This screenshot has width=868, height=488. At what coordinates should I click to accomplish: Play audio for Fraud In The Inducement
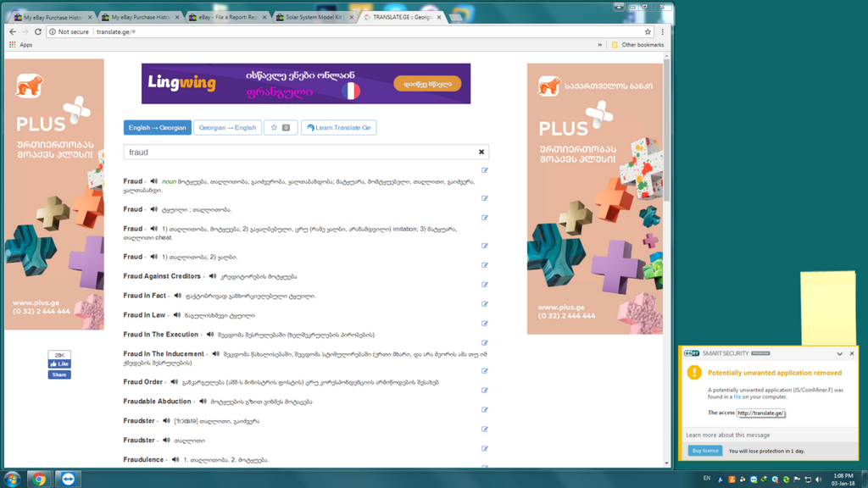coord(216,353)
